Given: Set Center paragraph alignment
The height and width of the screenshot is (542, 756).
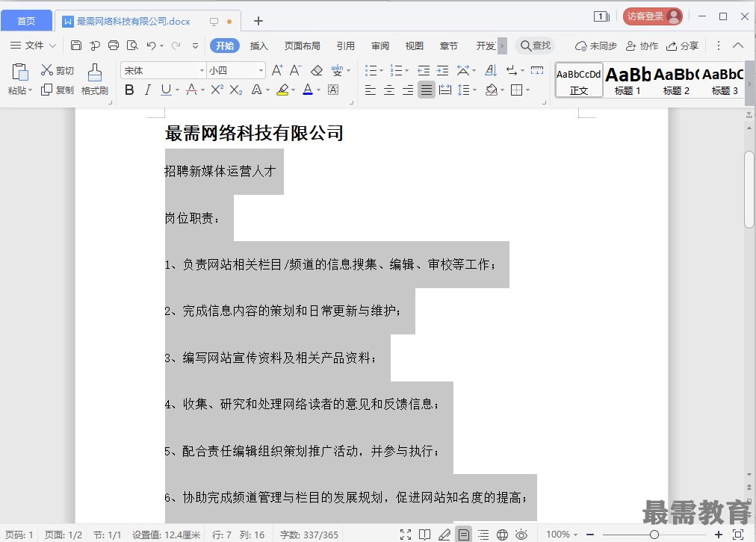Looking at the screenshot, I should point(389,90).
